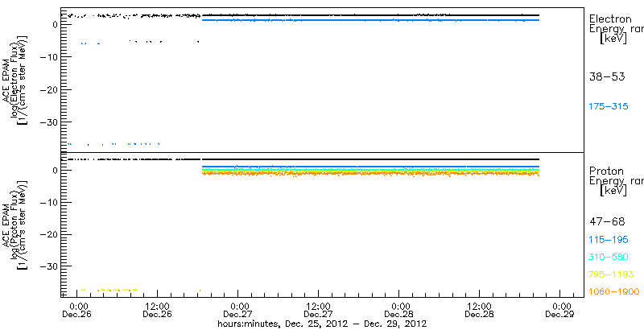The image size is (644, 330).
Task: Select the electron panel's -20 y-axis tick label
Action: click(x=47, y=89)
